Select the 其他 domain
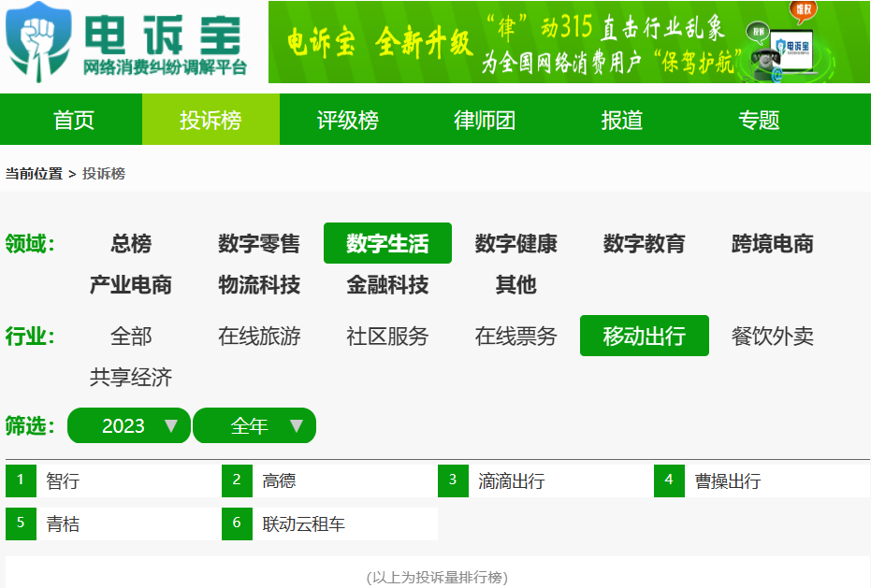The height and width of the screenshot is (588, 871). pyautogui.click(x=516, y=285)
